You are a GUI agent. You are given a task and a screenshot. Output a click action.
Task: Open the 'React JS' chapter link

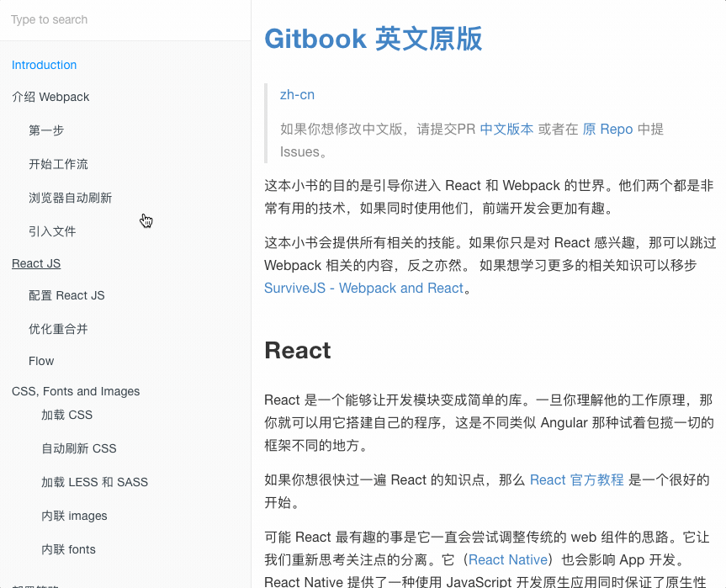pyautogui.click(x=36, y=263)
